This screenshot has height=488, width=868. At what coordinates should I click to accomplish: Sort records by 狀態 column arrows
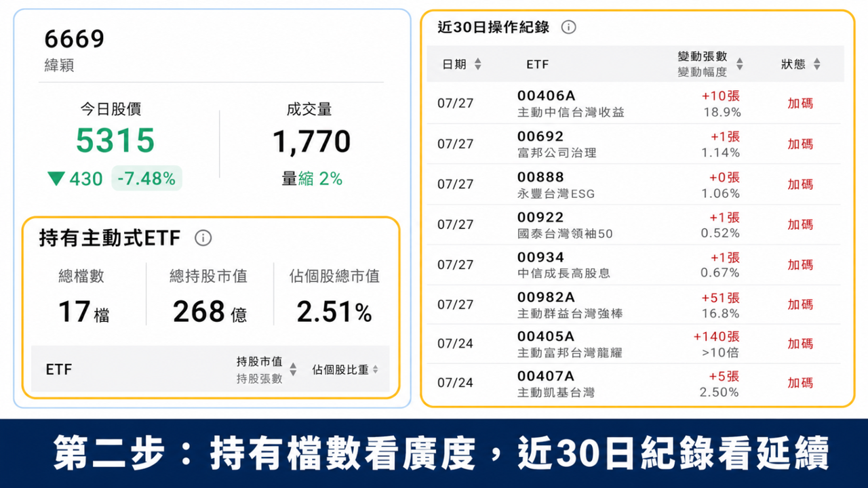coord(816,64)
